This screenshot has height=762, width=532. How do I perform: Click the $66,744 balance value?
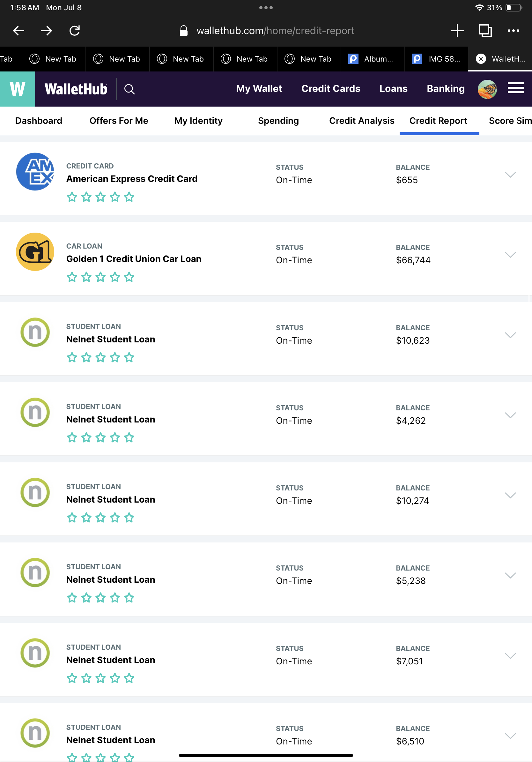413,260
